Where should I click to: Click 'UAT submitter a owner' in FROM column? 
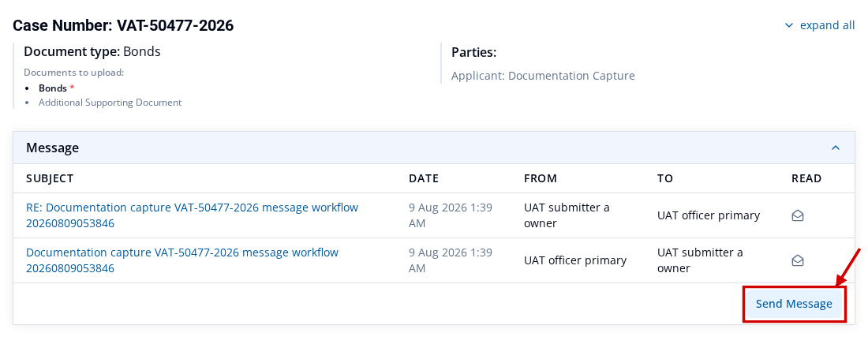pyautogui.click(x=567, y=215)
